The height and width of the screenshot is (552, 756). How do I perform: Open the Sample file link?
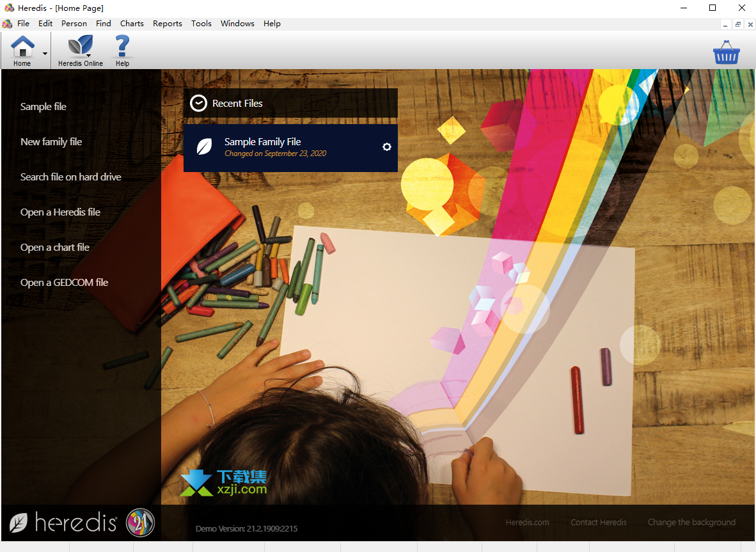43,107
